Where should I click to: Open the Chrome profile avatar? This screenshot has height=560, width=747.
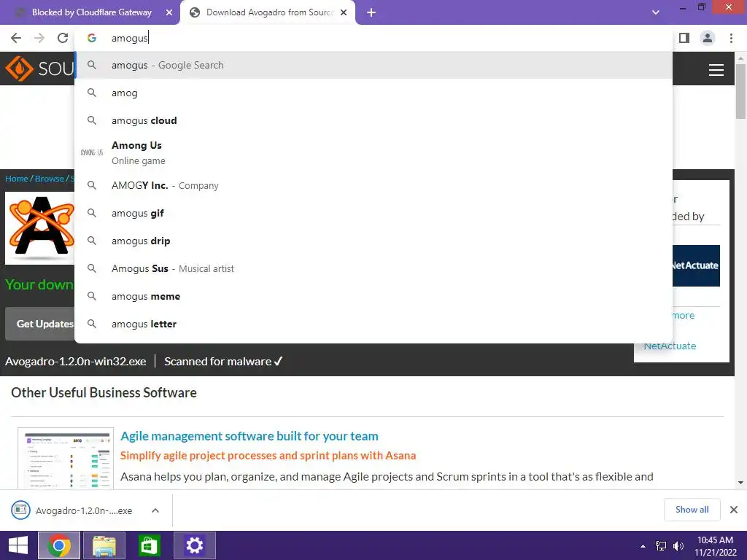[x=708, y=38]
